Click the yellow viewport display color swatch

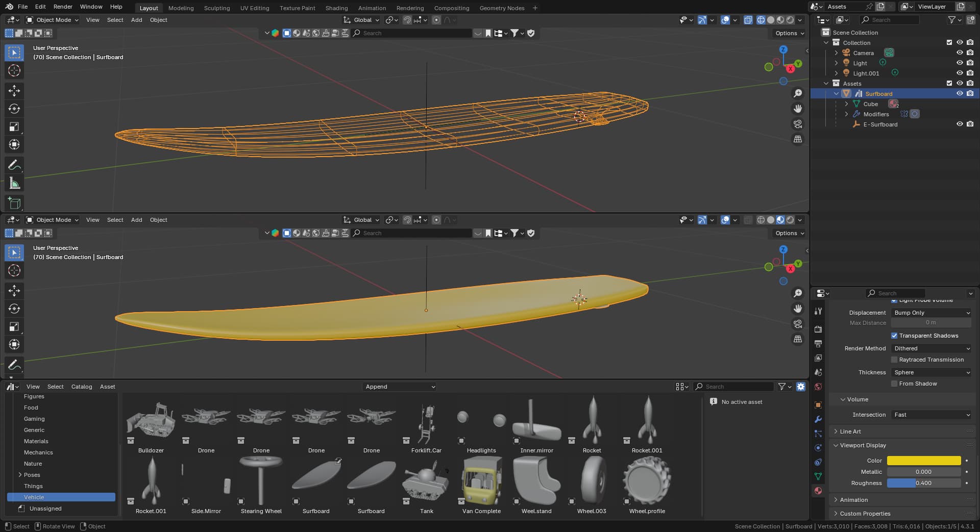923,461
